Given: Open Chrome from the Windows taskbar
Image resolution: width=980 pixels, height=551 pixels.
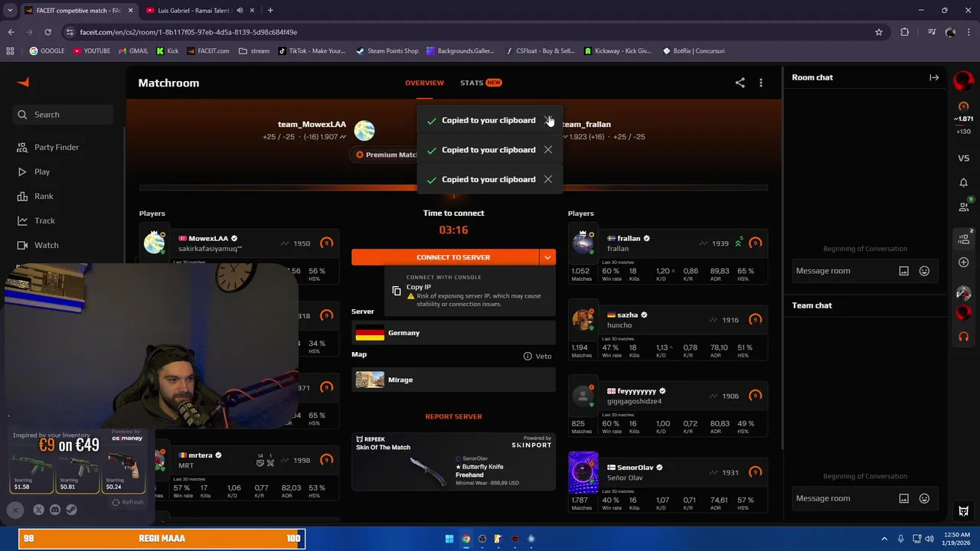Looking at the screenshot, I should [x=465, y=539].
